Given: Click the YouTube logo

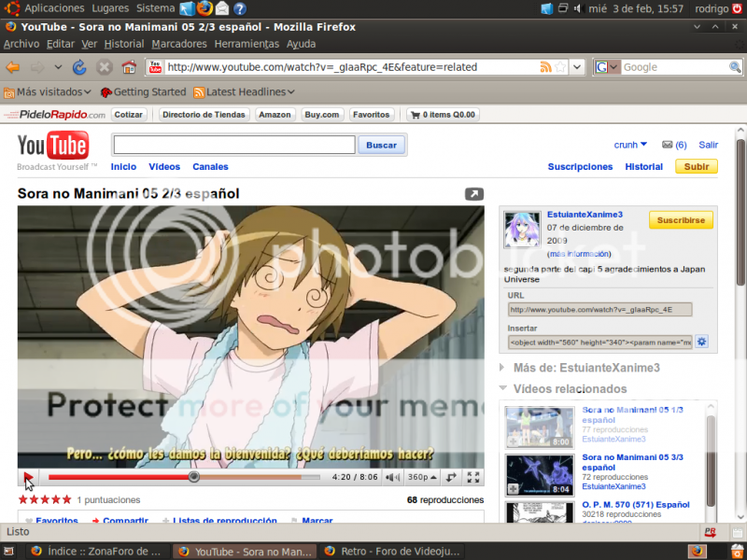Looking at the screenshot, I should [53, 146].
